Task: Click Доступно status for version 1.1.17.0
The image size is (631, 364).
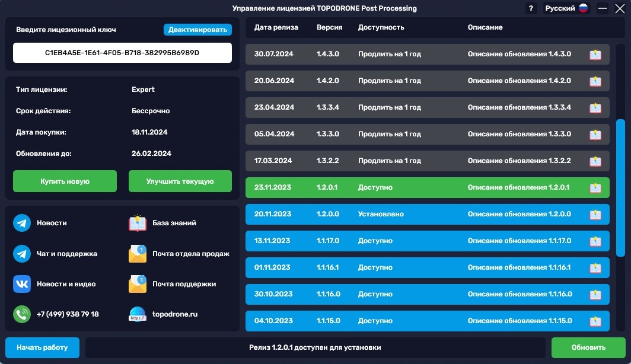Action: click(375, 241)
